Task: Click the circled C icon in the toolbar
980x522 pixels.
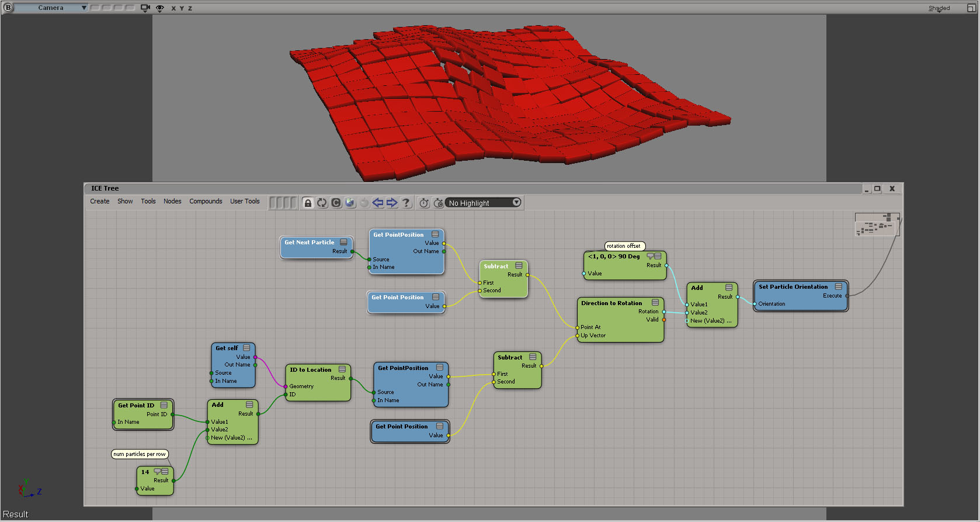Action: pyautogui.click(x=336, y=203)
